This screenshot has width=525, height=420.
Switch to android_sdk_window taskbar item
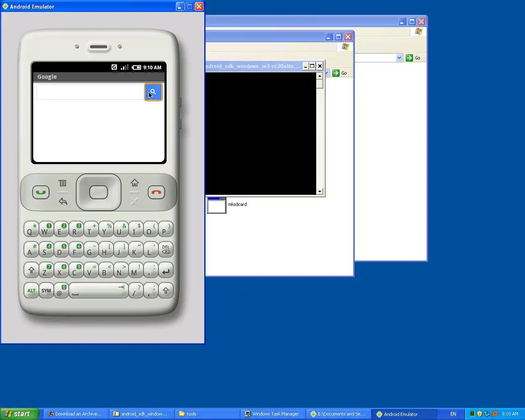142,414
